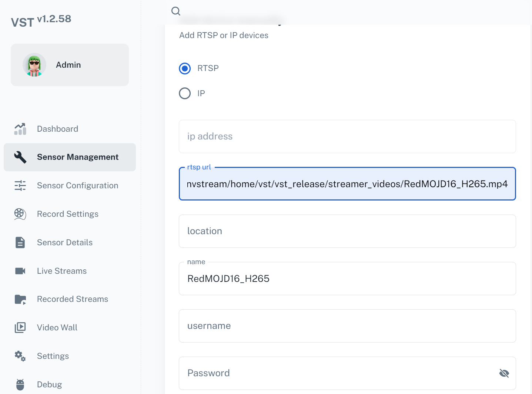532x394 pixels.
Task: Click the Admin avatar image
Action: (x=34, y=65)
